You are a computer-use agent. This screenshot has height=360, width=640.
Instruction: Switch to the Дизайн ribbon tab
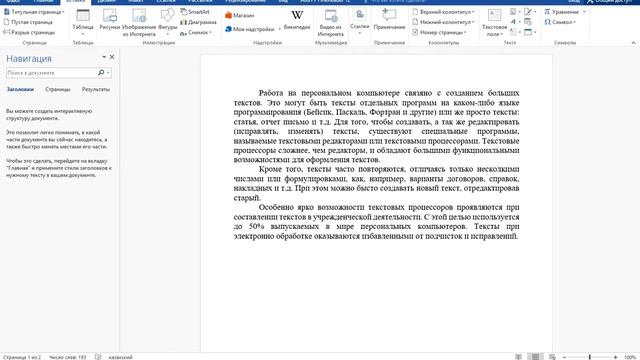(x=106, y=1)
